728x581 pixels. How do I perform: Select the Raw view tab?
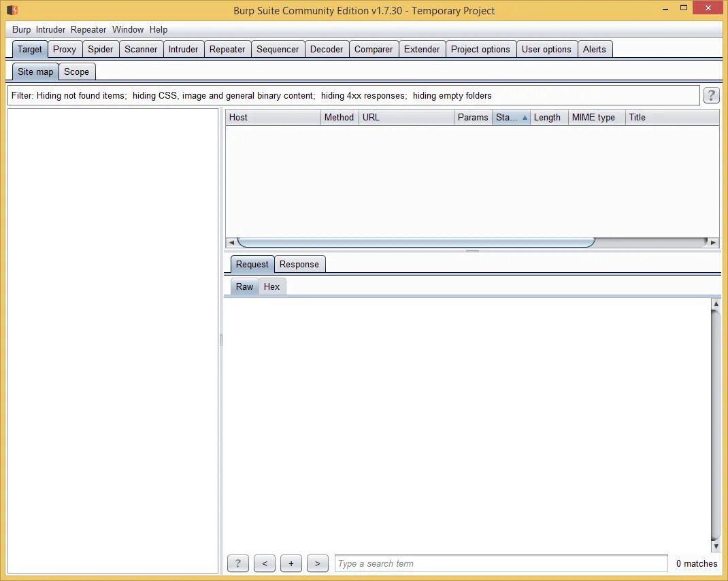coord(244,286)
